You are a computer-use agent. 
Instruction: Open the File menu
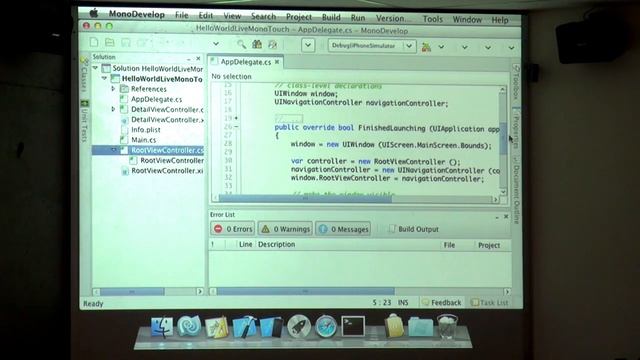pyautogui.click(x=182, y=15)
